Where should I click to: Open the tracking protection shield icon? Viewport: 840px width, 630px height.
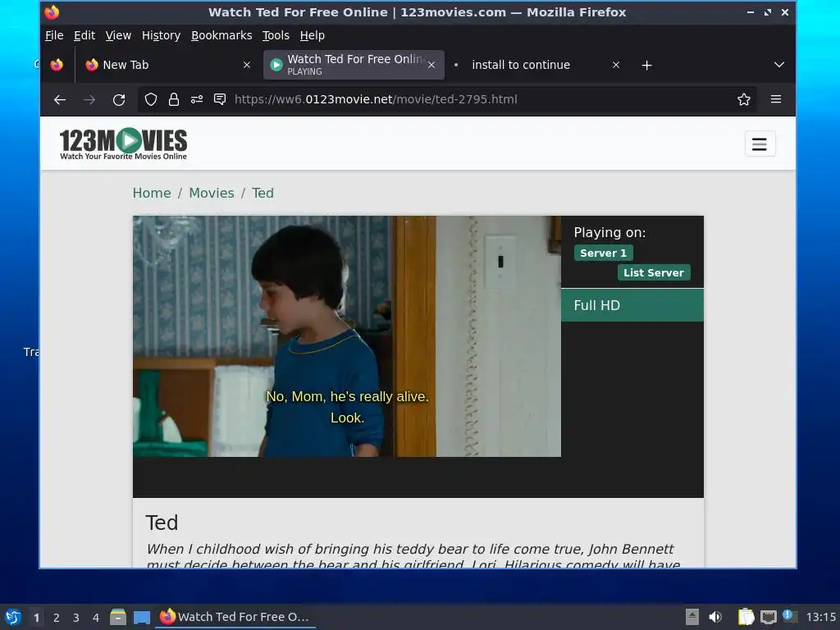151,99
